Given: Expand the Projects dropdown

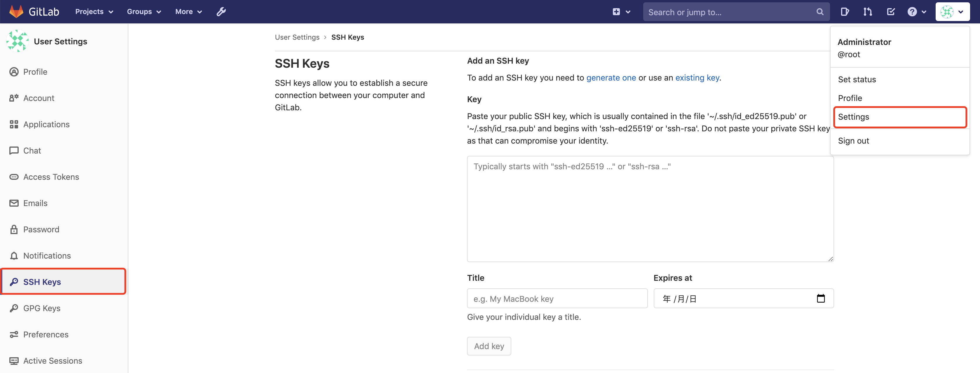Looking at the screenshot, I should click(94, 12).
